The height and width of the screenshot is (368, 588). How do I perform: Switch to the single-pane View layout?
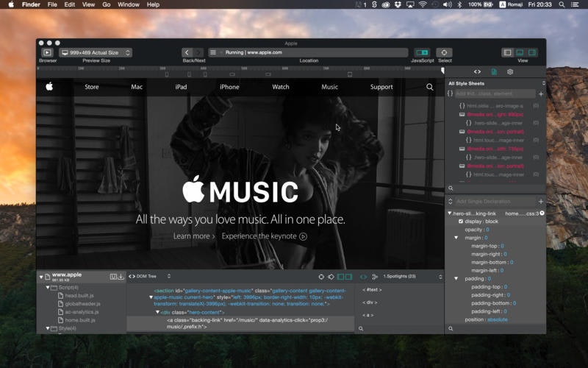tap(507, 52)
